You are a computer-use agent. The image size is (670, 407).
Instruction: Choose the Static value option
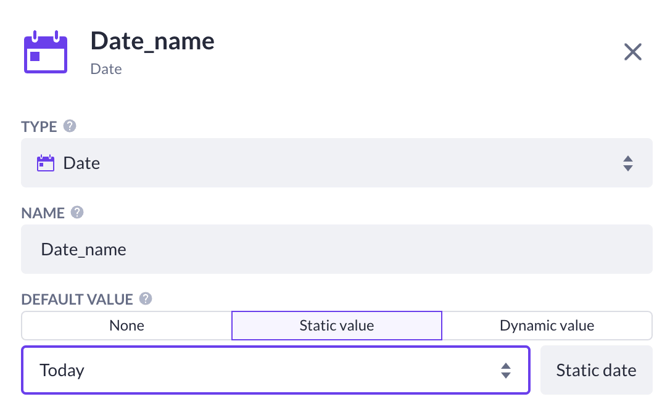[336, 325]
